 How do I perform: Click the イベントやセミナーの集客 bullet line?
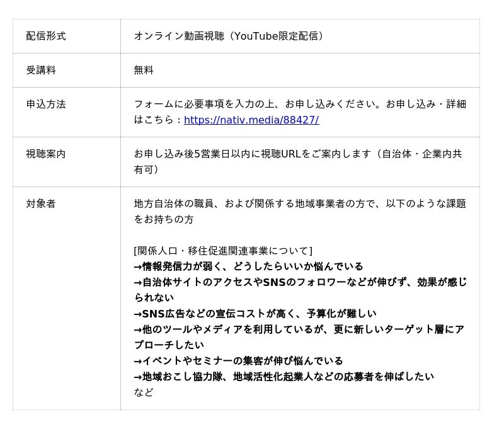(238, 361)
